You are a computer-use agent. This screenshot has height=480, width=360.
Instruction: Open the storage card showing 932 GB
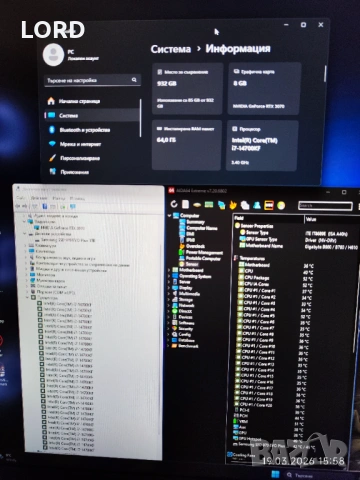pos(187,89)
